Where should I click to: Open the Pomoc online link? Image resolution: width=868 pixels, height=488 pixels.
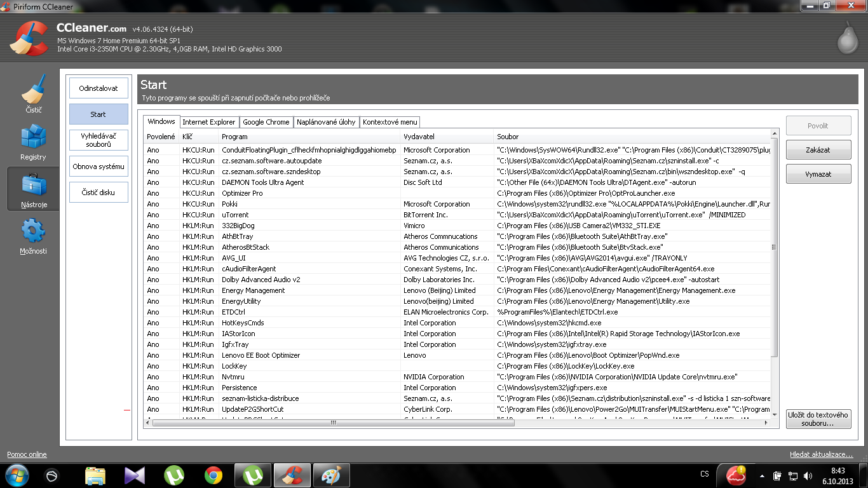pos(27,455)
